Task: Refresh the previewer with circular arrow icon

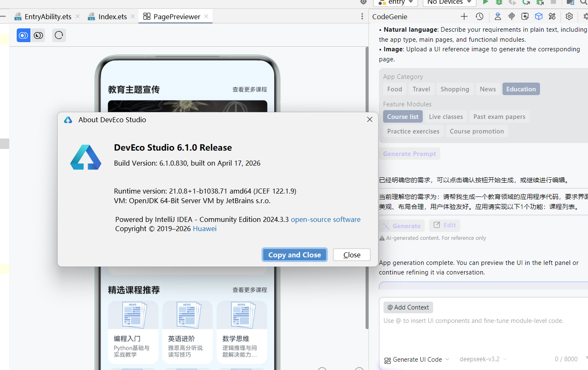Action: click(59, 35)
